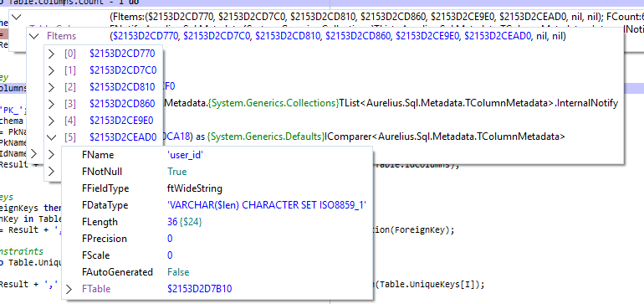Click the 36 {$24} length value
This screenshot has width=644, height=304.
tap(185, 222)
